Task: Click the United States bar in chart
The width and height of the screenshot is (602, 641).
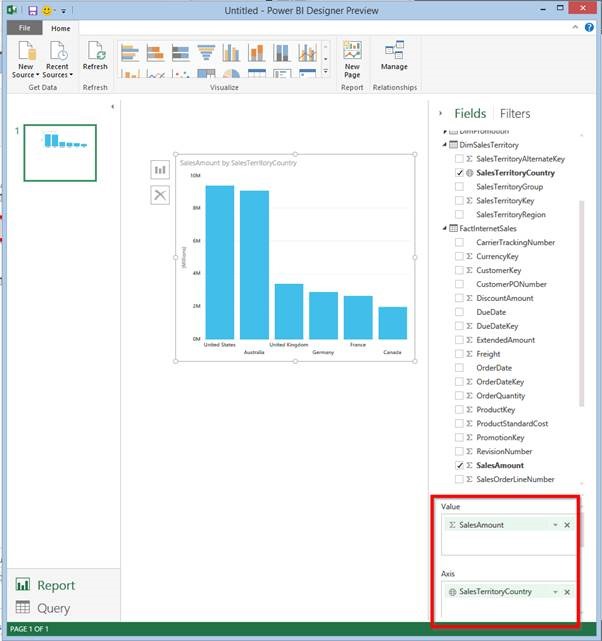Action: [x=219, y=262]
